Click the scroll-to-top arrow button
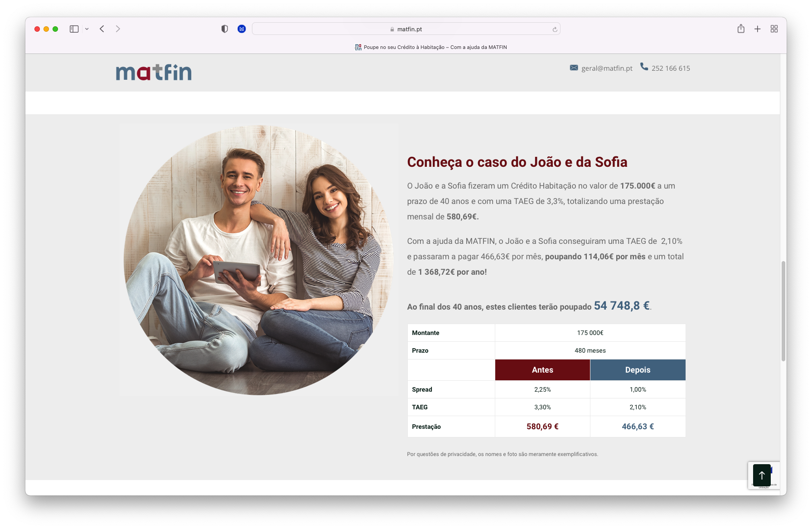Screen dimensions: 812x529 coord(762,475)
